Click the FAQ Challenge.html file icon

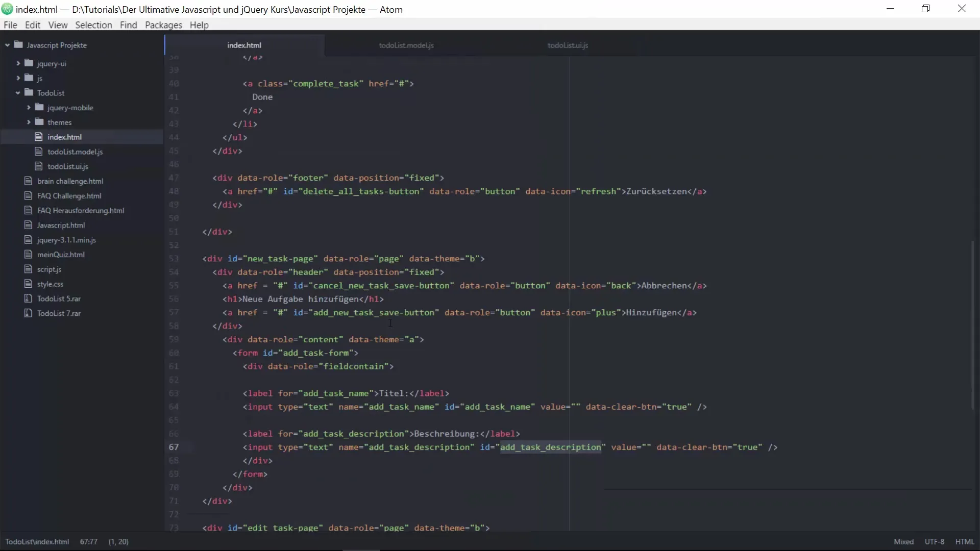[x=28, y=196]
